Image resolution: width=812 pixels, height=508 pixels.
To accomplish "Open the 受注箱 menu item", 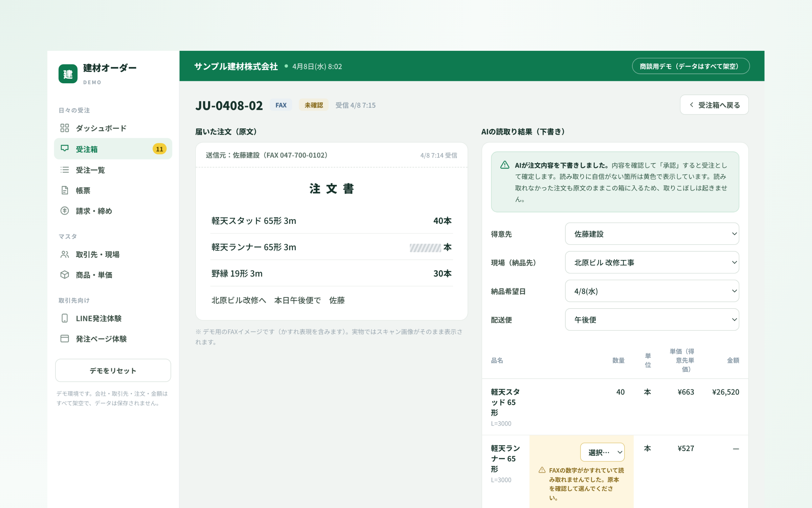I will [x=113, y=149].
